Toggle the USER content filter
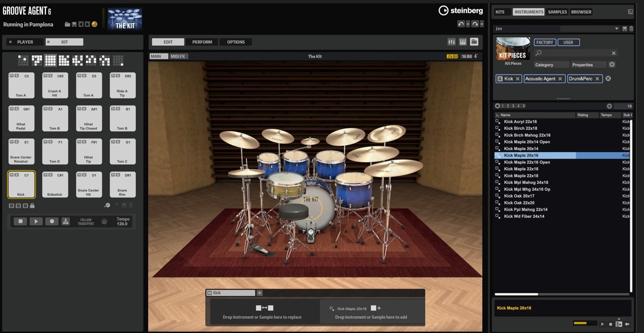 569,42
